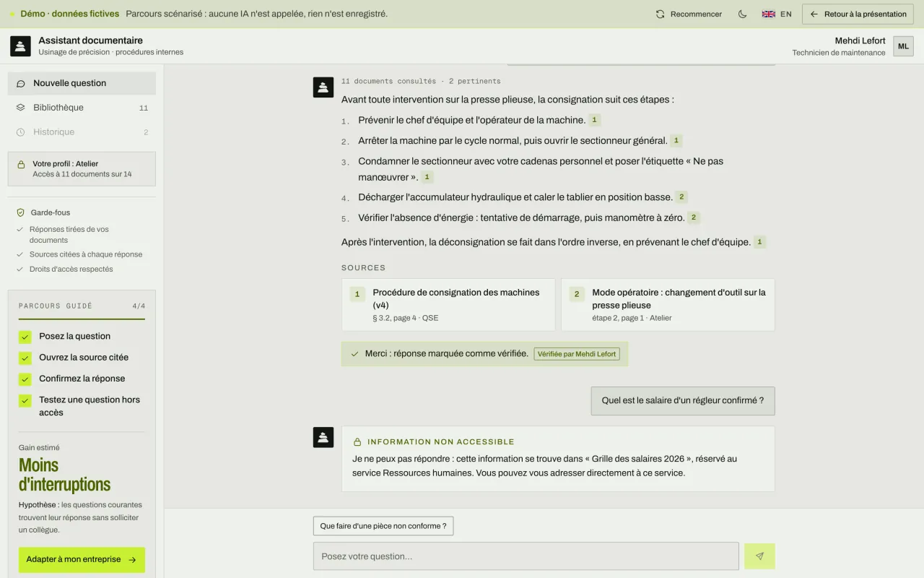924x578 pixels.
Task: Click the send message paper plane icon
Action: pyautogui.click(x=759, y=556)
